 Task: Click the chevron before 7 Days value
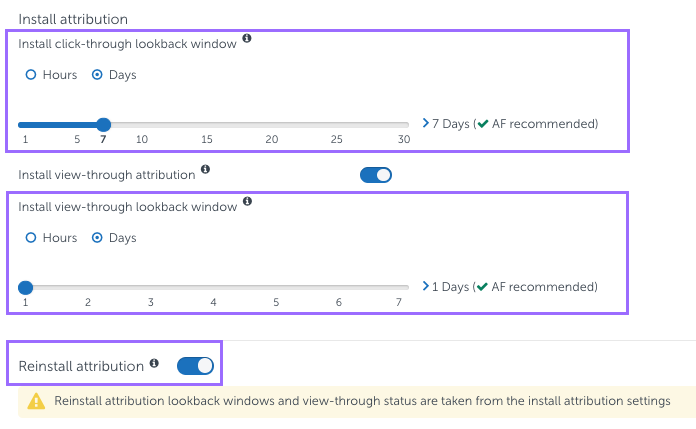[x=425, y=125]
